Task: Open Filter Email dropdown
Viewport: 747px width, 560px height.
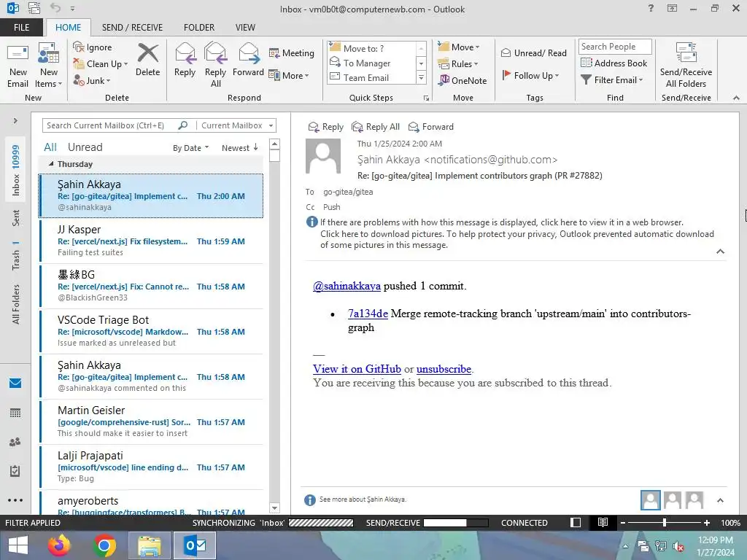Action: point(612,80)
